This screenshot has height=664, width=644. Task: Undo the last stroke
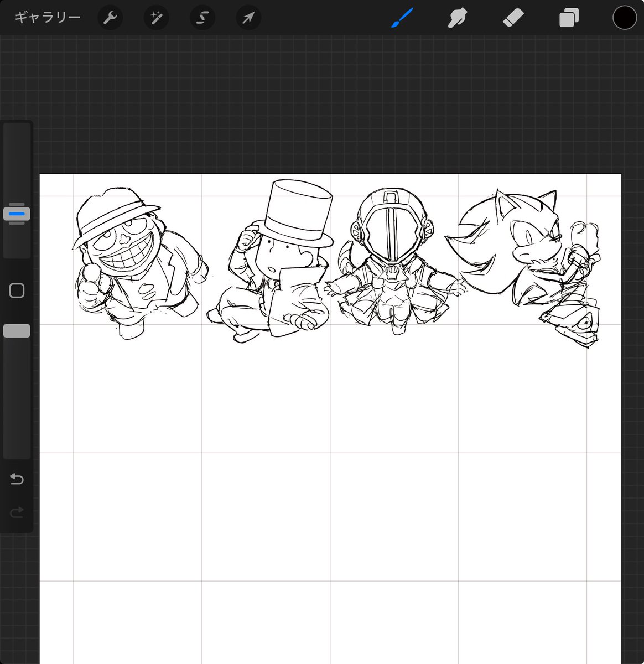pos(17,479)
